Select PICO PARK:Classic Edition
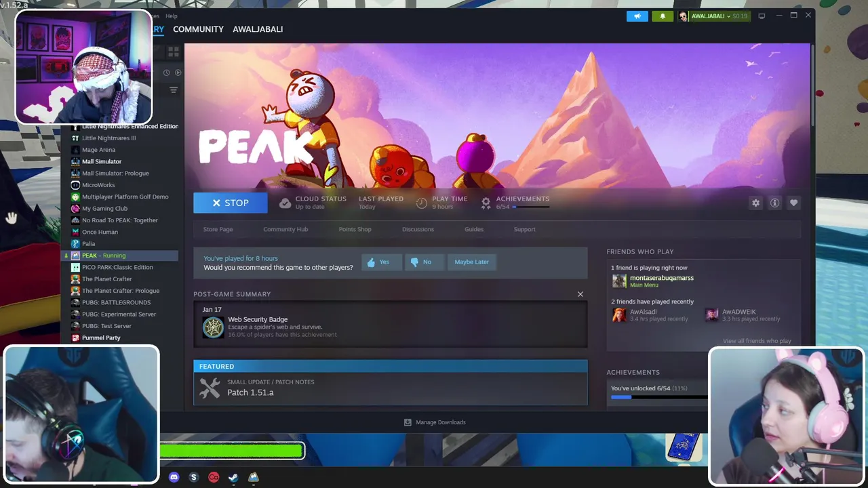 pyautogui.click(x=117, y=267)
